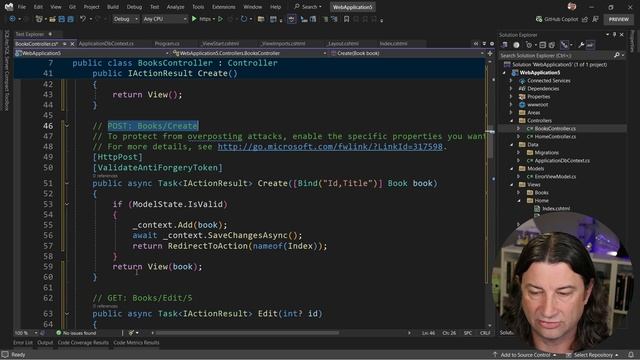Click the Solution Explorer auto-hide pin icon
The height and width of the screenshot is (360, 640).
point(614,35)
